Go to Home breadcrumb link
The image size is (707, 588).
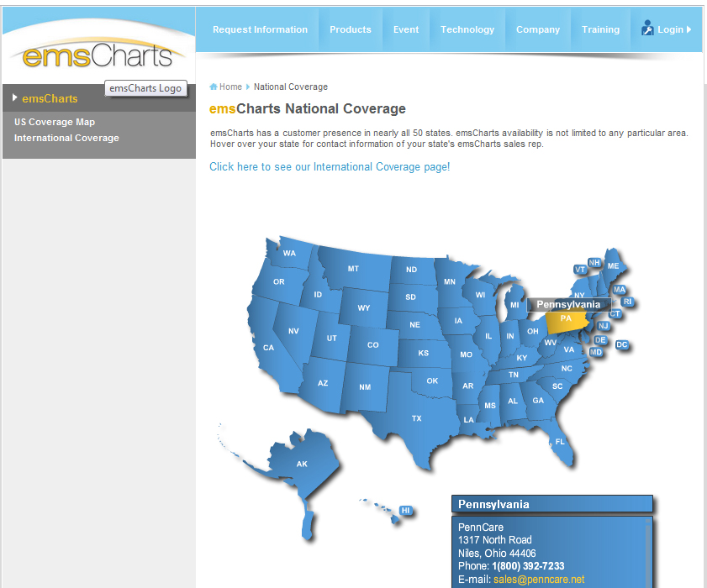point(230,87)
